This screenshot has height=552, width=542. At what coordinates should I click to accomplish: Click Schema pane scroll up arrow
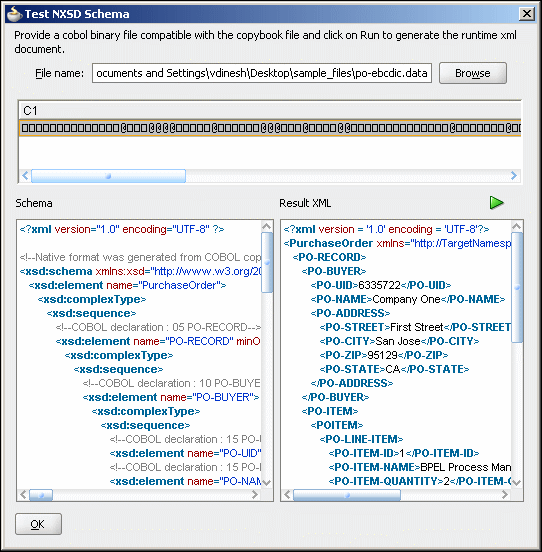(x=267, y=226)
